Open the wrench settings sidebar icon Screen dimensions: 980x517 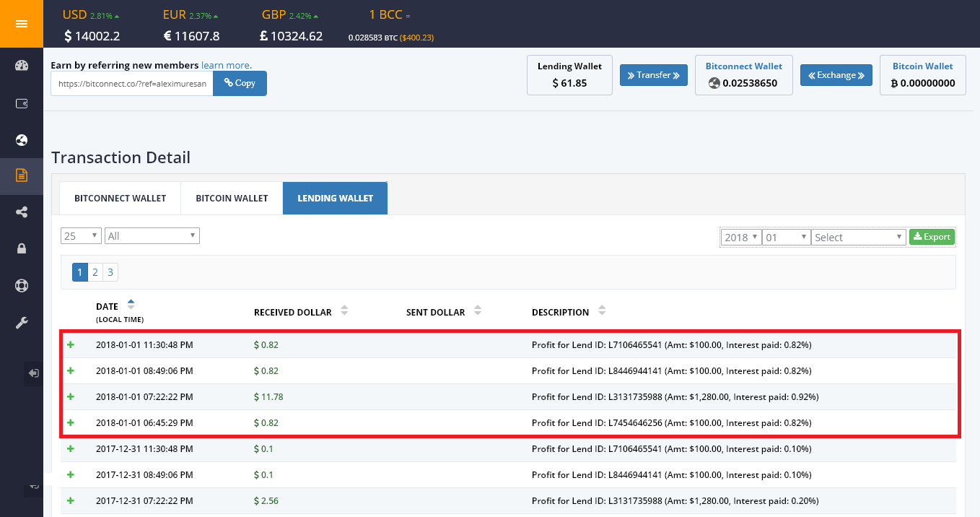click(x=21, y=322)
